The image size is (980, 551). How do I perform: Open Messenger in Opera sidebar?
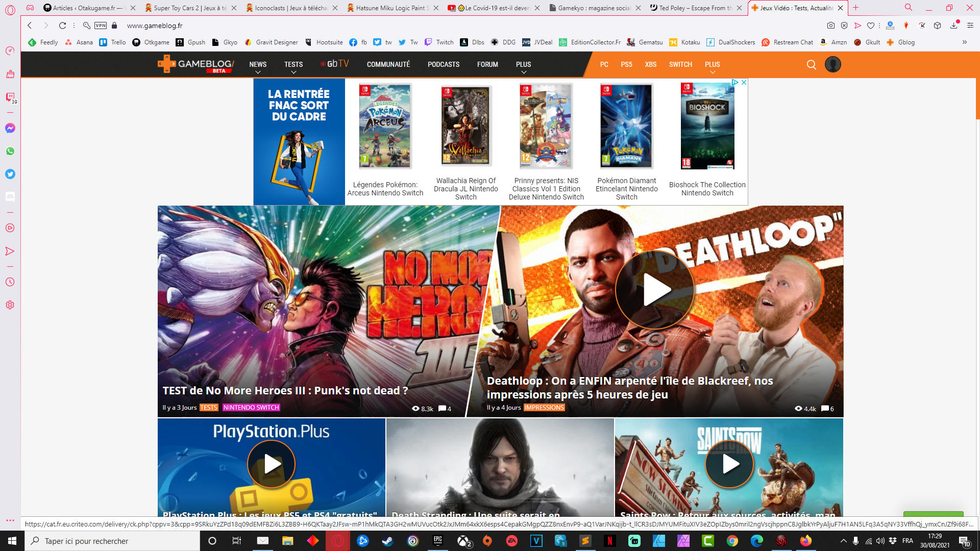[10, 128]
